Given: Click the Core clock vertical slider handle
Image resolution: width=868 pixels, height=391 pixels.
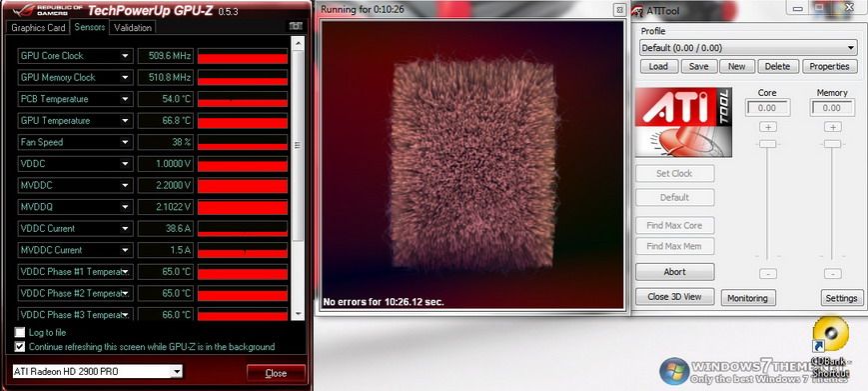Looking at the screenshot, I should (x=768, y=144).
